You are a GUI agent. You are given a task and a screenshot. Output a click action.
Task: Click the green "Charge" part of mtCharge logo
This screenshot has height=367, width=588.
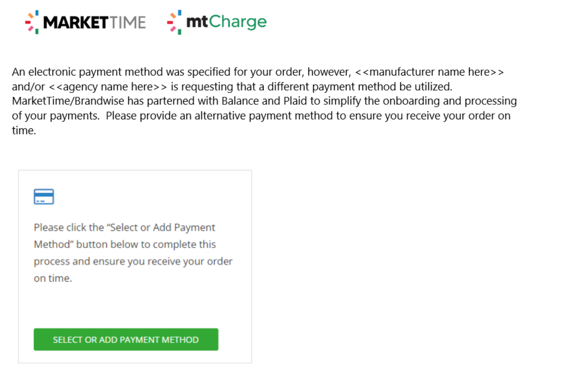[238, 22]
